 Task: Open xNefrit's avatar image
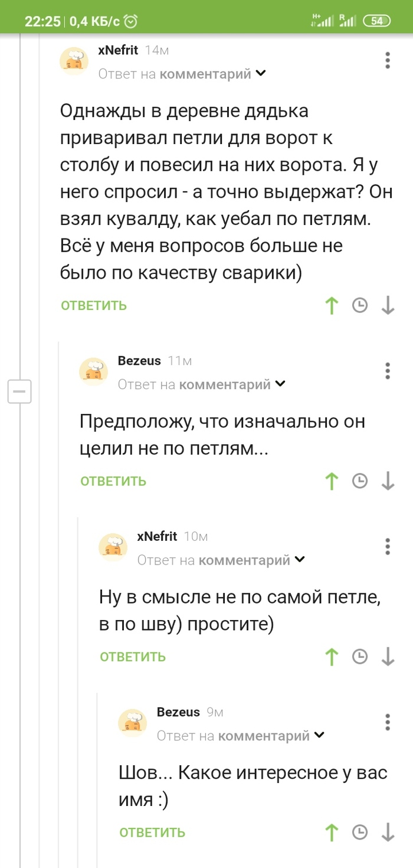pyautogui.click(x=73, y=60)
